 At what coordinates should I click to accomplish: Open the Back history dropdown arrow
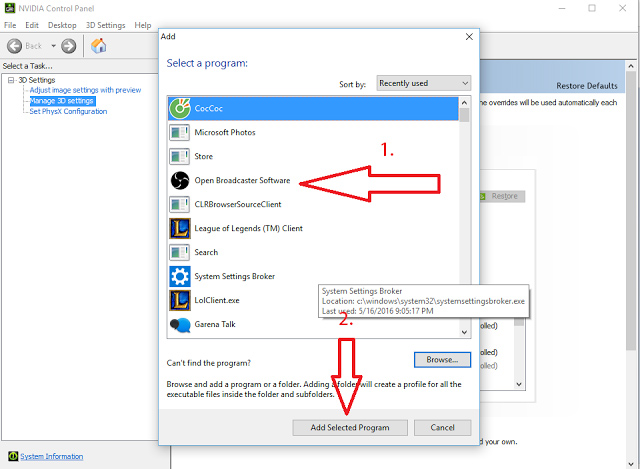click(53, 46)
